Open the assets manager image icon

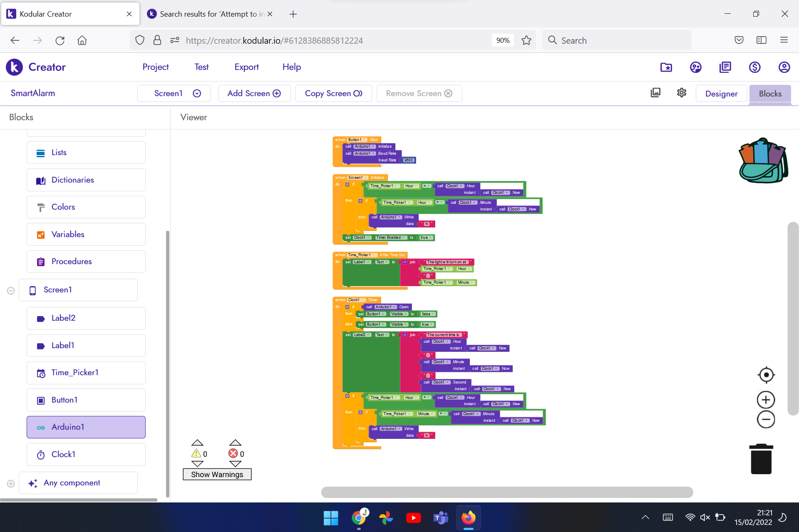point(655,93)
